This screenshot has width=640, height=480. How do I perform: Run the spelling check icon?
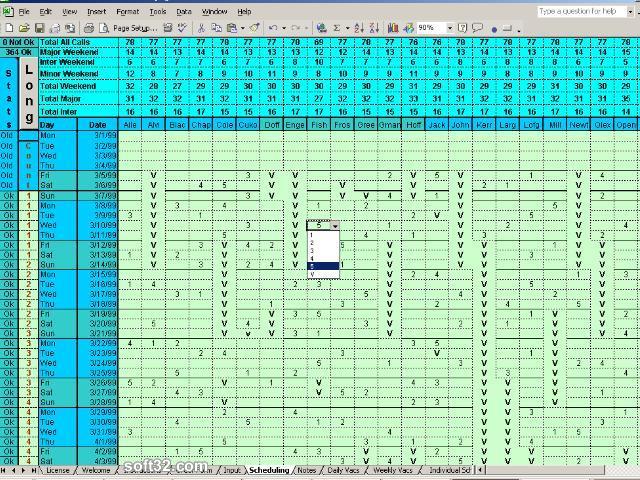pyautogui.click(x=182, y=28)
